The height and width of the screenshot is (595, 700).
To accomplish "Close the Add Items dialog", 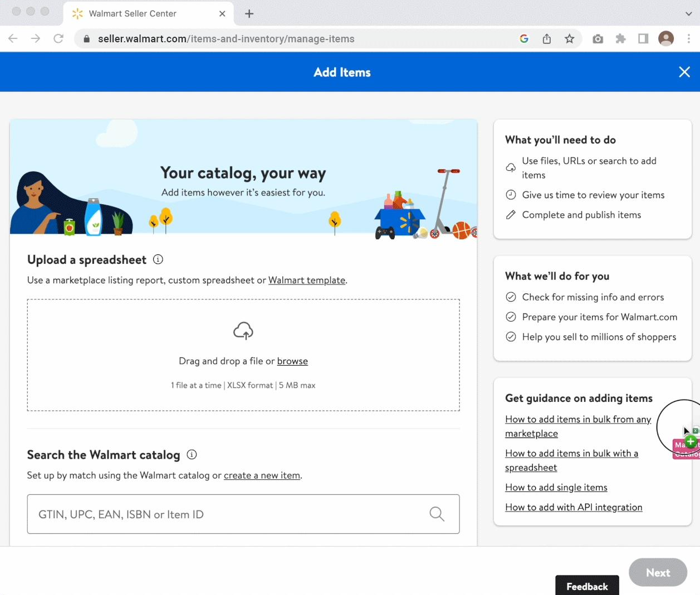I will pyautogui.click(x=684, y=72).
